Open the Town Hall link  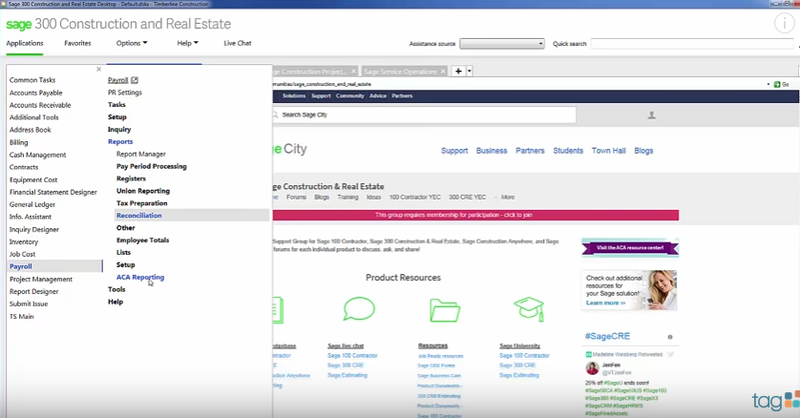[608, 151]
